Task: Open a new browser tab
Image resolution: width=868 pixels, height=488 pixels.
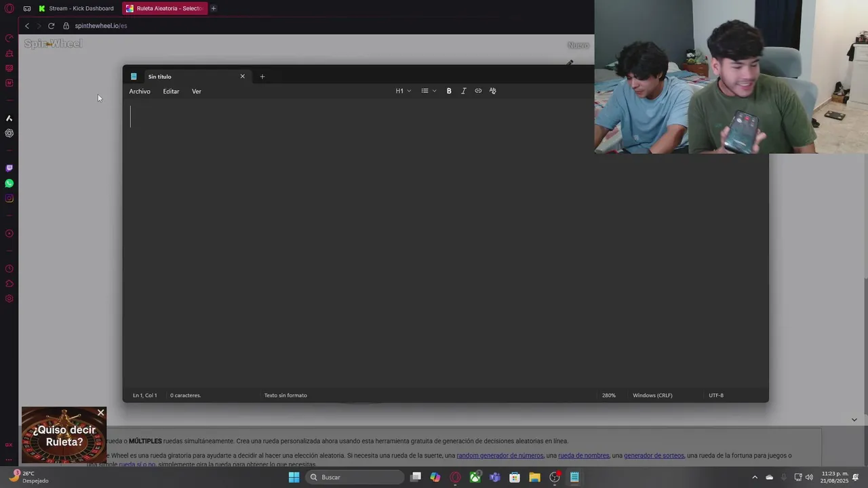Action: [x=214, y=8]
